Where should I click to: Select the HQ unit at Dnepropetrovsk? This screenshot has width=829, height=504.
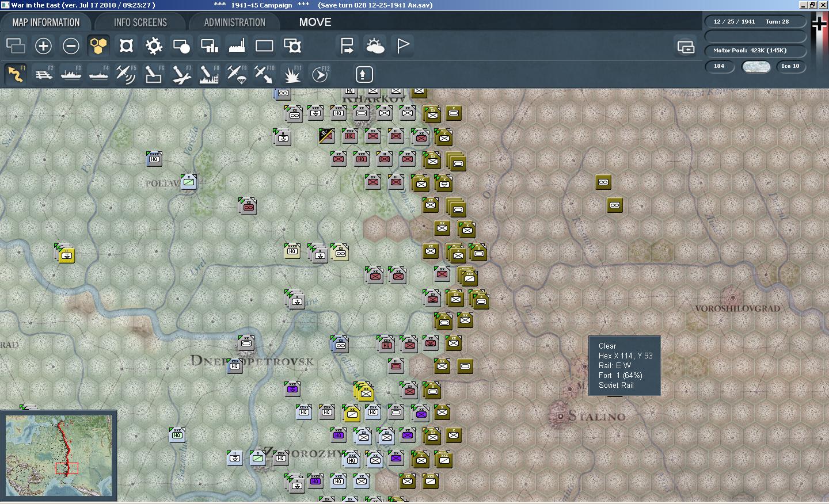(x=234, y=365)
